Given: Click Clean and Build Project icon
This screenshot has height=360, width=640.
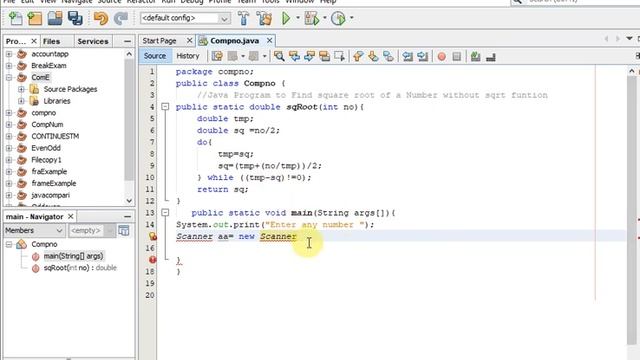Looking at the screenshot, I should pyautogui.click(x=264, y=18).
